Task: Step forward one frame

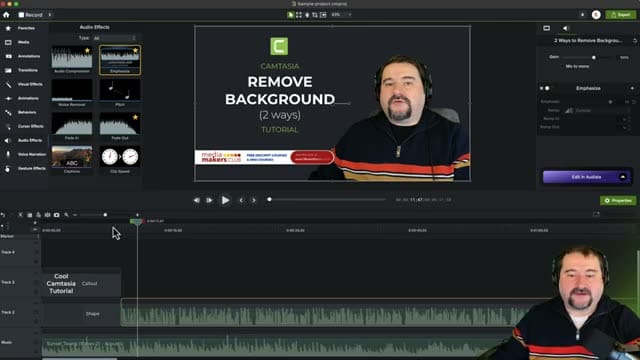Action: [209, 200]
